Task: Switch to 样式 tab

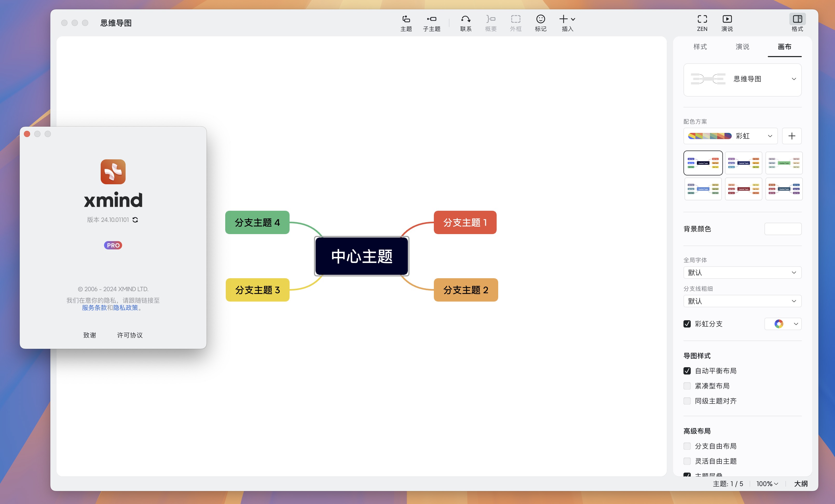Action: (x=700, y=47)
